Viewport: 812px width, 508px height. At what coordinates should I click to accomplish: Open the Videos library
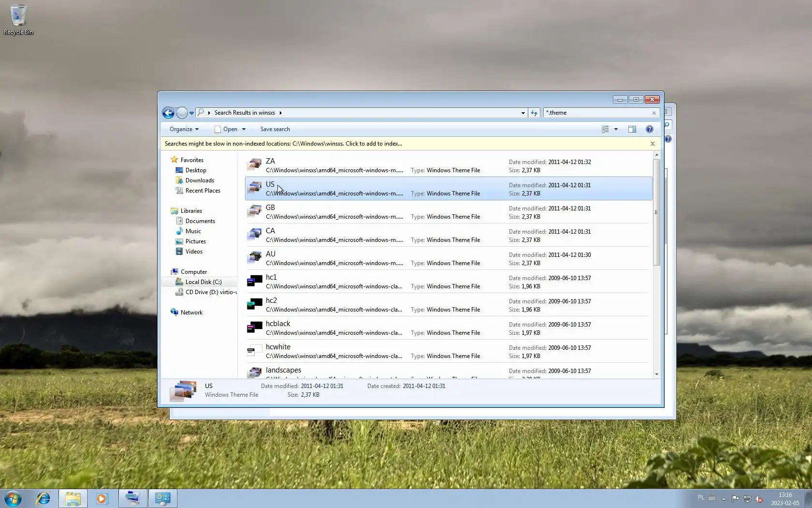coord(194,252)
